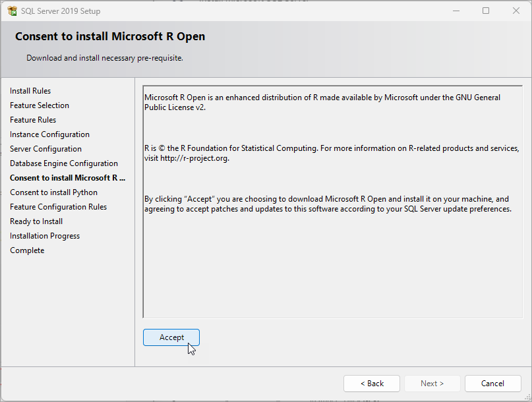Cancel the SQL Server setup
The height and width of the screenshot is (402, 532).
(x=492, y=384)
